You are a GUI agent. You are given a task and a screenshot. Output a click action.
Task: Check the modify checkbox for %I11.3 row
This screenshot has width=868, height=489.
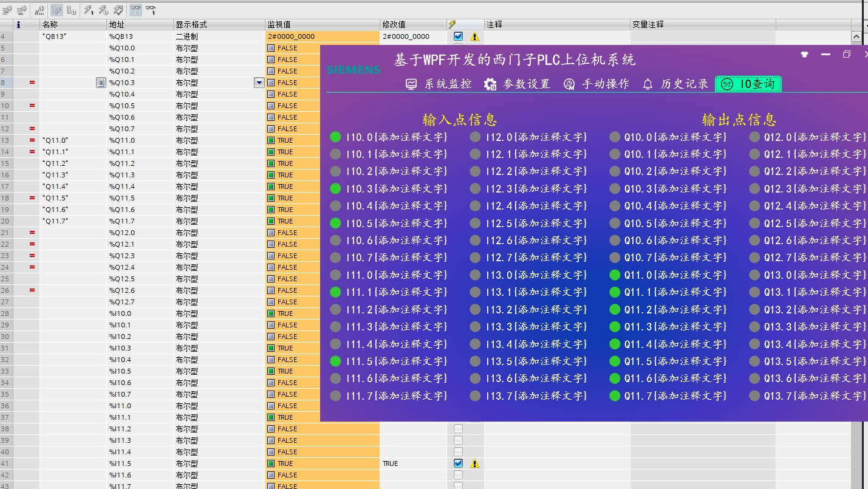pyautogui.click(x=458, y=440)
